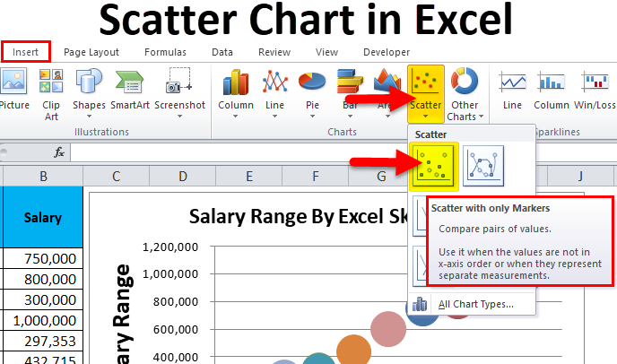Select the cell containing 750,000
Image resolution: width=617 pixels, height=364 pixels.
[43, 258]
